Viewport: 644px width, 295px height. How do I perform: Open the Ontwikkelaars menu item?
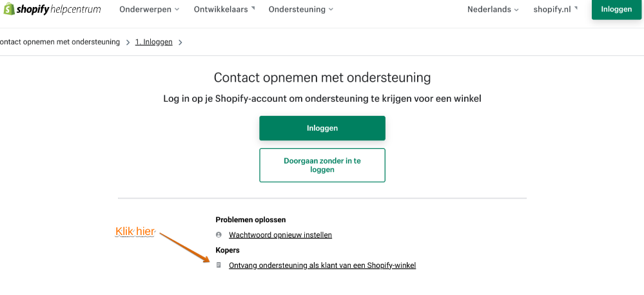click(220, 9)
